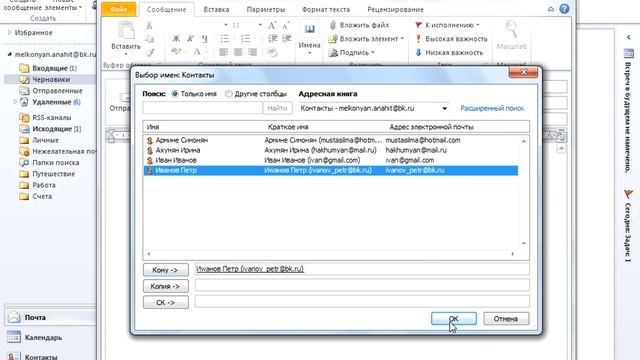Select contact Армине Симонян in the list

331,140
